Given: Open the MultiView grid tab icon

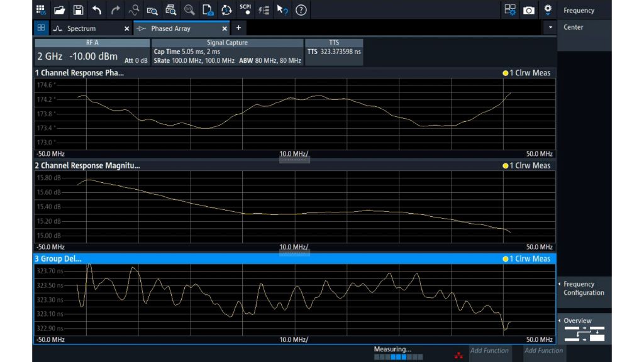Looking at the screenshot, I should pos(41,28).
